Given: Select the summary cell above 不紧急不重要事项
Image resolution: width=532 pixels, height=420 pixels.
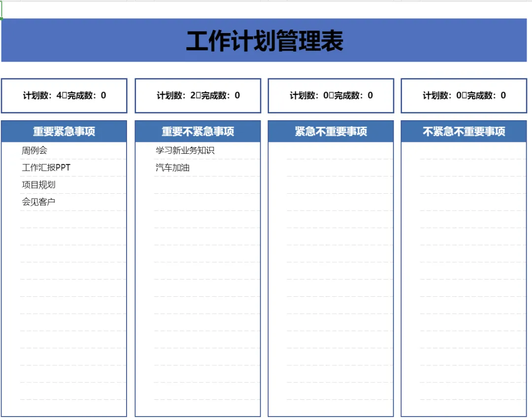Looking at the screenshot, I should [464, 96].
